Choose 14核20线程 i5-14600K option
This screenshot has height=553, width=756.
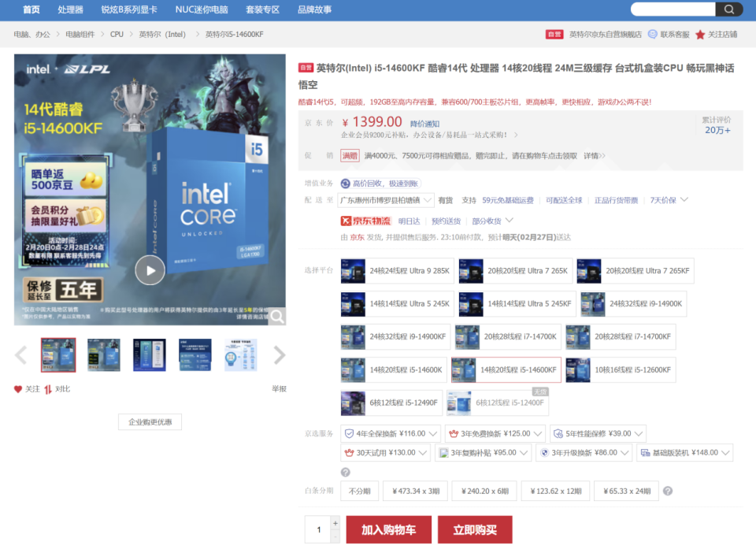[394, 369]
